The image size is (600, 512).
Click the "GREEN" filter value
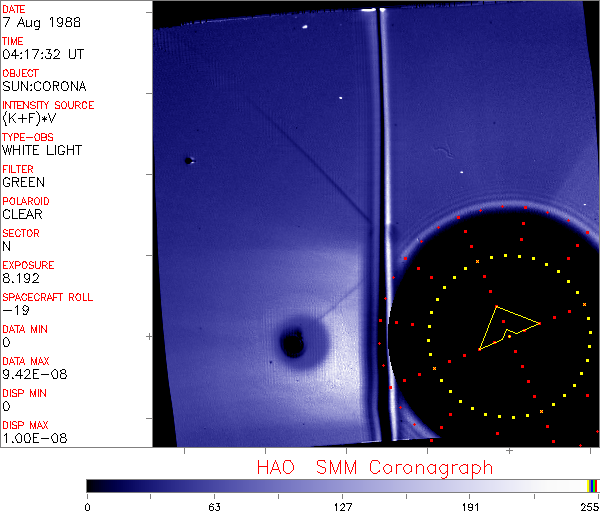point(23,183)
